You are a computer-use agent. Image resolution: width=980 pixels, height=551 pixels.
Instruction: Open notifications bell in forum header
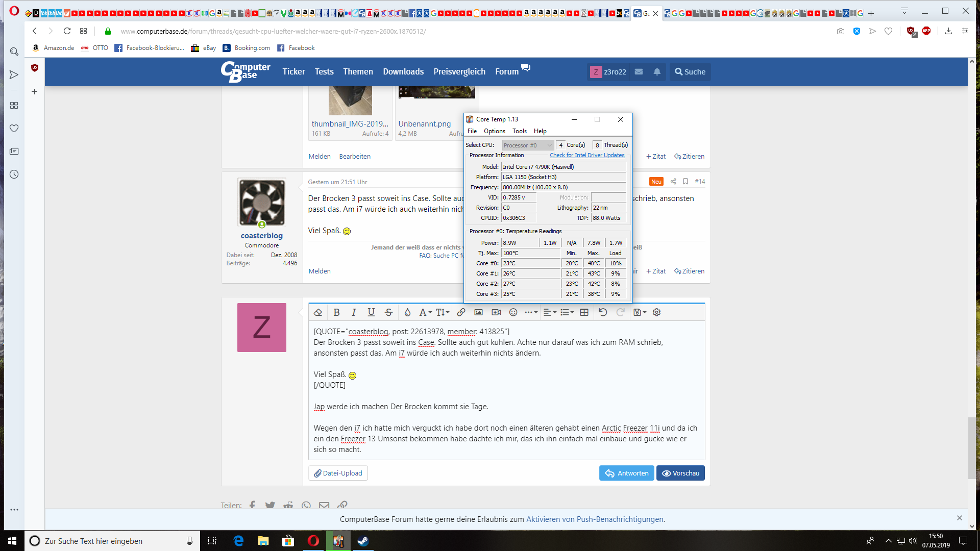[657, 72]
